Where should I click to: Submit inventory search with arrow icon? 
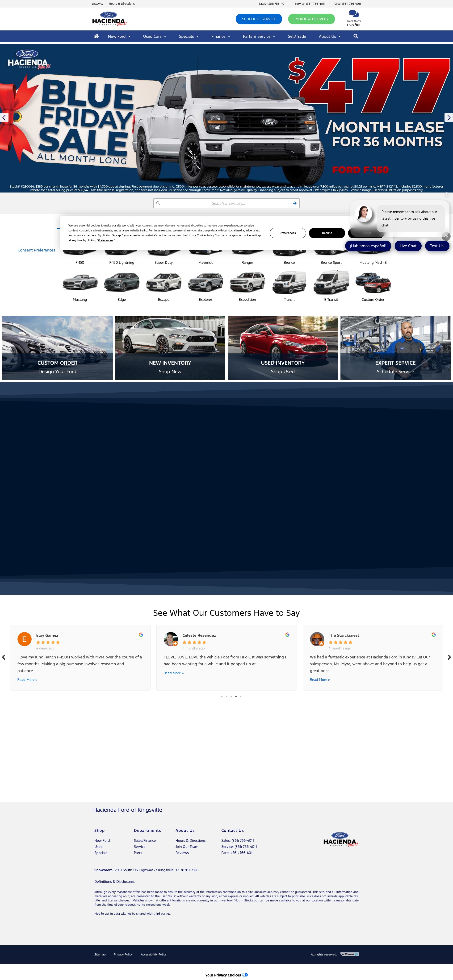tap(294, 204)
